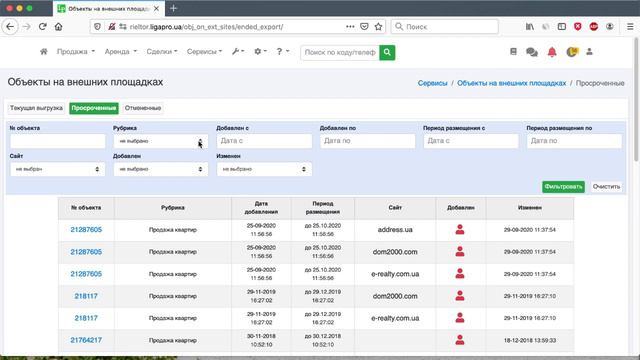Viewport: 640px width, 360px height.
Task: Open the red notifications bell
Action: pyautogui.click(x=552, y=52)
